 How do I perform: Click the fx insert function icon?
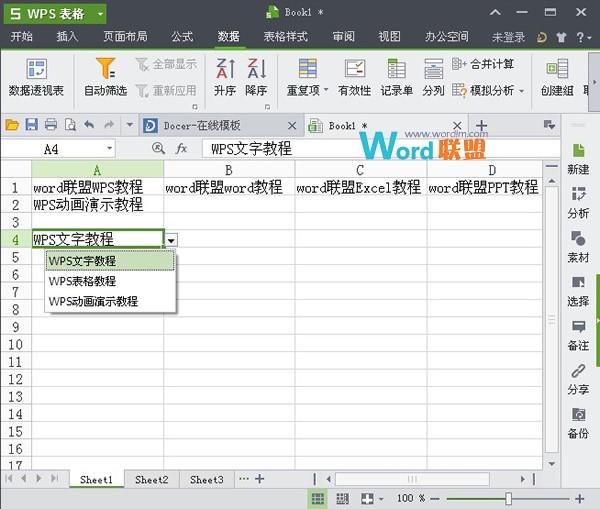pyautogui.click(x=181, y=148)
